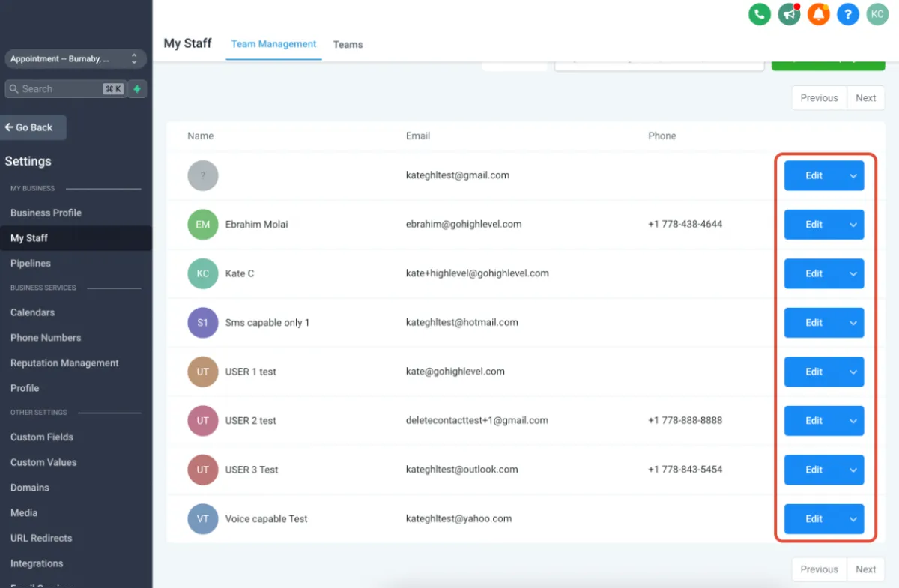Click the Name column header
The height and width of the screenshot is (588, 899).
(200, 136)
